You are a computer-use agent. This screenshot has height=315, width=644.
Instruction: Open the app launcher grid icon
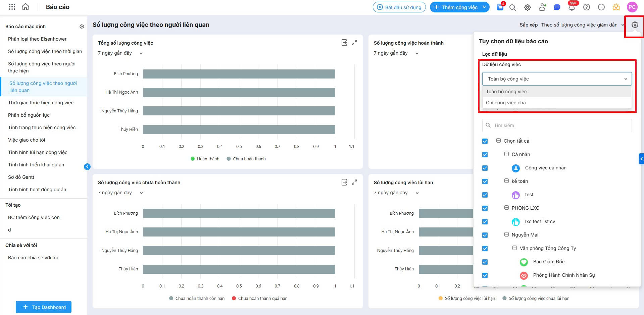click(x=12, y=7)
